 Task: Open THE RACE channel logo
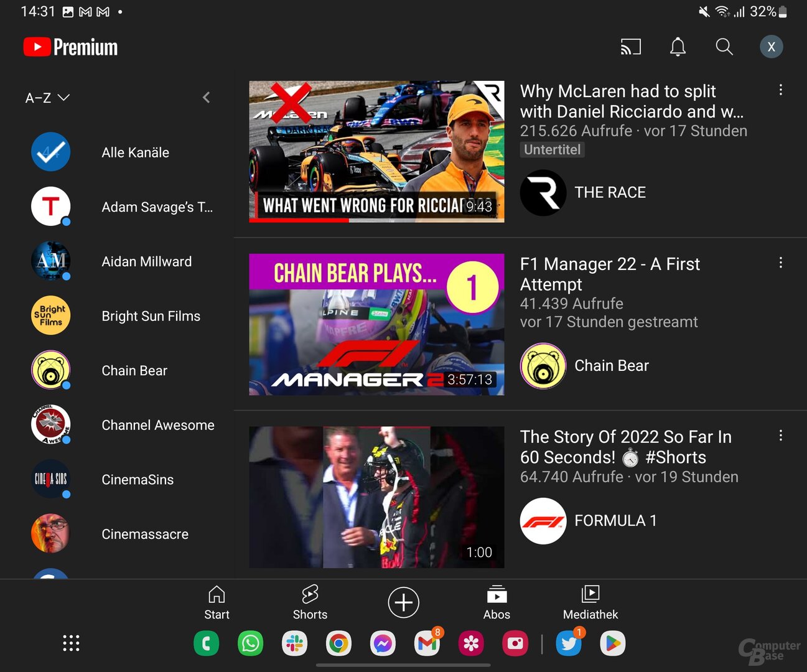543,193
